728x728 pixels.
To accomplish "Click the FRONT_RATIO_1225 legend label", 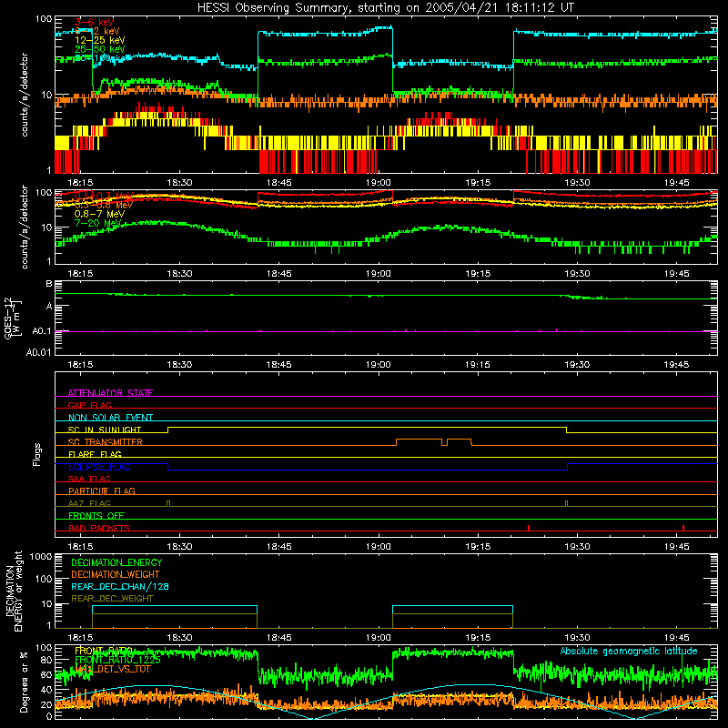I will (117, 660).
